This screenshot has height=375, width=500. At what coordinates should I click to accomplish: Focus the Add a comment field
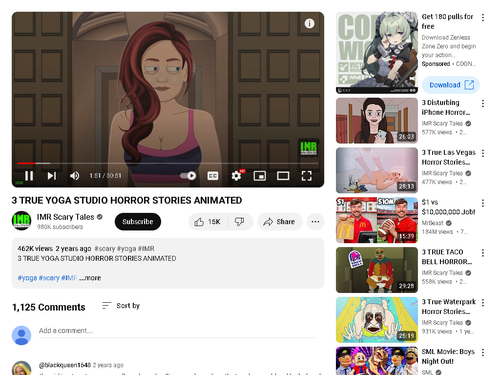click(x=177, y=331)
